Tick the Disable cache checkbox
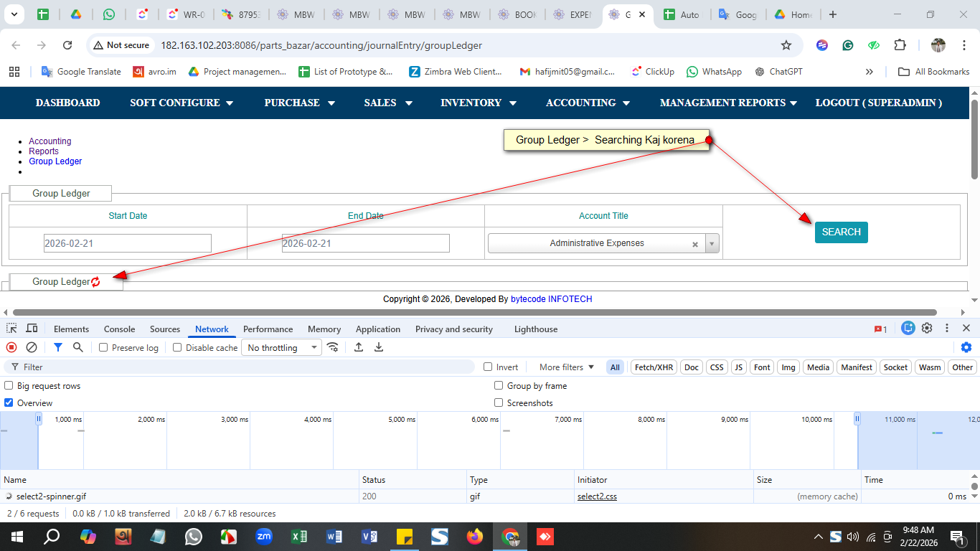Viewport: 980px width, 551px height. point(177,348)
